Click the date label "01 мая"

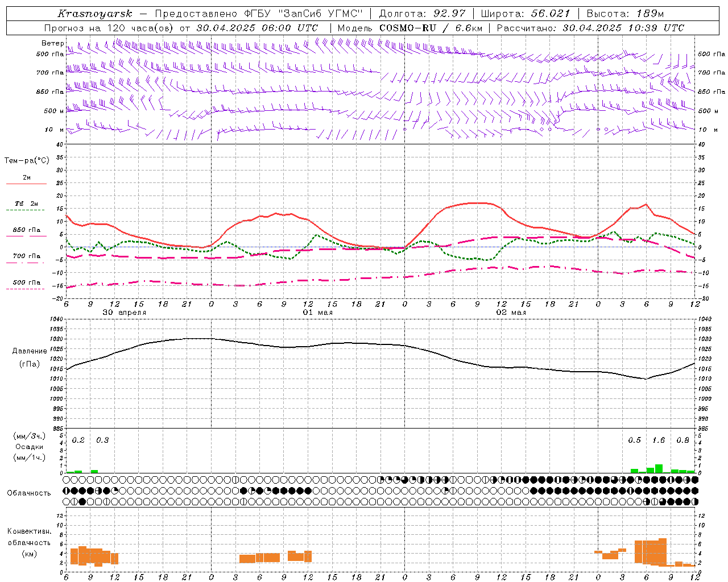(x=317, y=313)
